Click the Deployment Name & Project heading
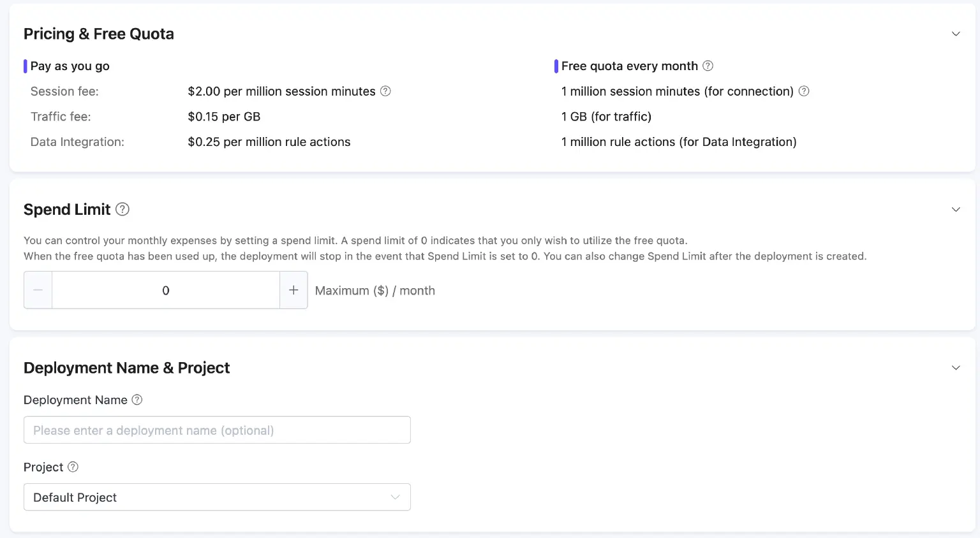Screen dimensions: 980x538 126,368
